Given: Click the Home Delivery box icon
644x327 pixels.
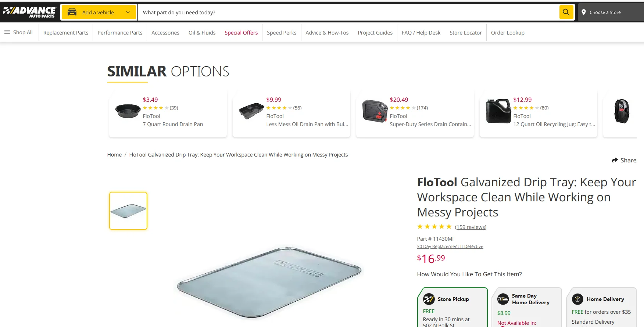Looking at the screenshot, I should click(x=577, y=299).
